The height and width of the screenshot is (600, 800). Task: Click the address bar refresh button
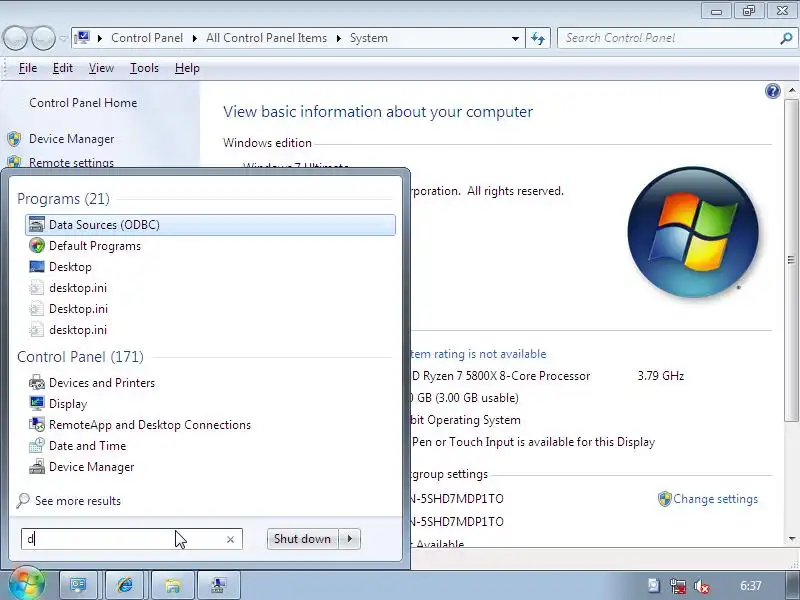click(538, 38)
